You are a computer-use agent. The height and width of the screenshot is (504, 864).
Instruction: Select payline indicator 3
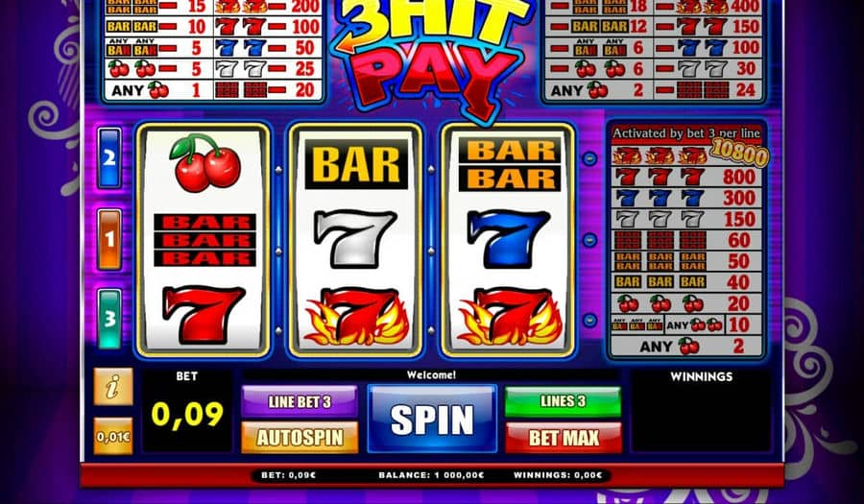[x=109, y=319]
